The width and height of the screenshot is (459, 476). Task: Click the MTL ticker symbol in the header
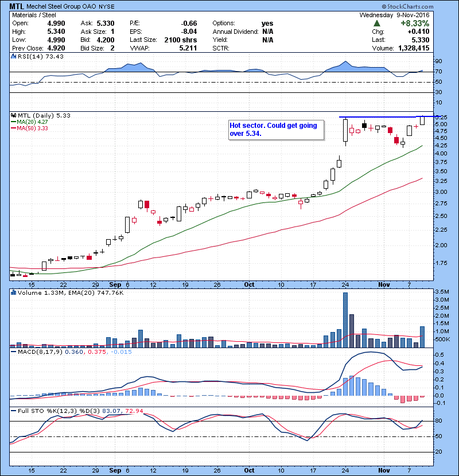(x=17, y=6)
